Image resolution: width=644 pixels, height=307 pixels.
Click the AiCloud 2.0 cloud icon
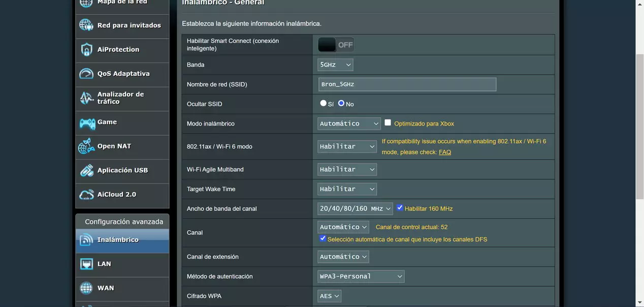(x=86, y=195)
